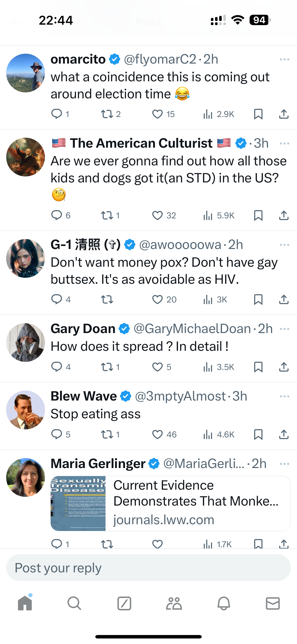Open the Search tab

click(74, 603)
